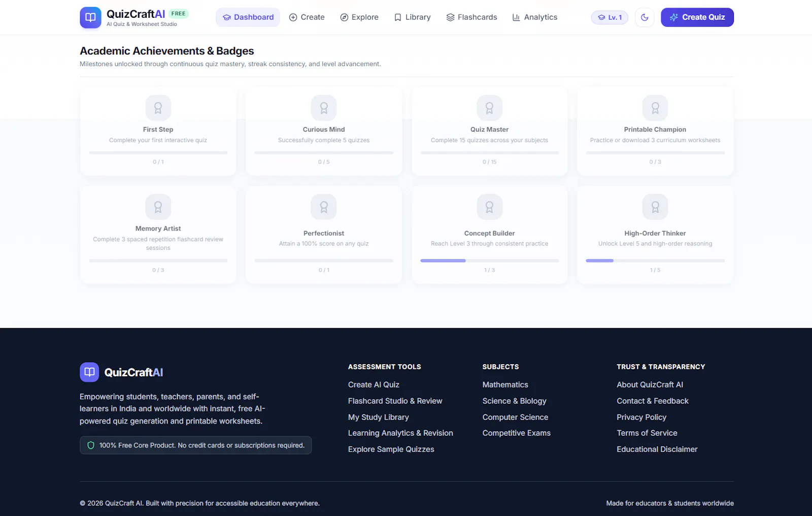This screenshot has width=812, height=516.
Task: Open the Create AI Quiz footer link
Action: [374, 385]
